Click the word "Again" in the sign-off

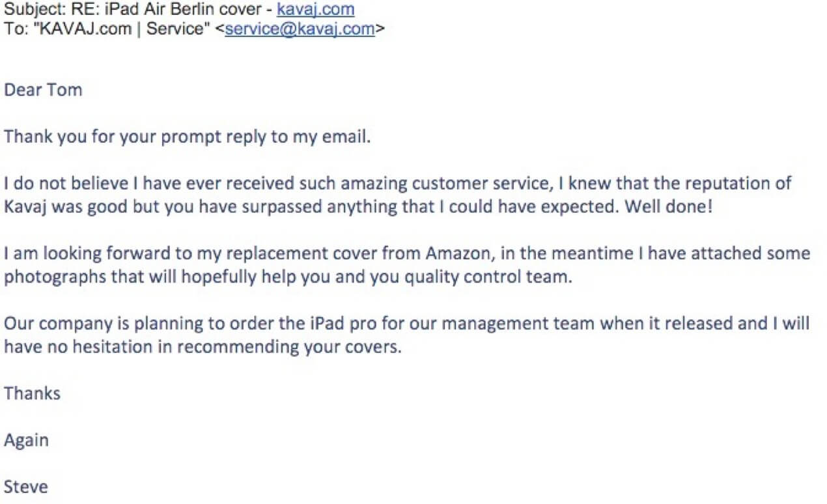pos(27,441)
